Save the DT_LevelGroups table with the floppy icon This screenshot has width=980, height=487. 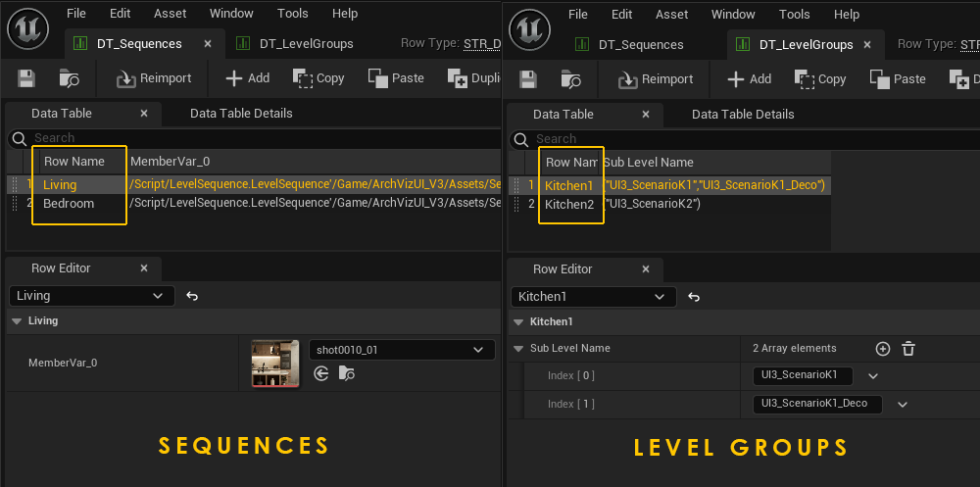[x=528, y=78]
